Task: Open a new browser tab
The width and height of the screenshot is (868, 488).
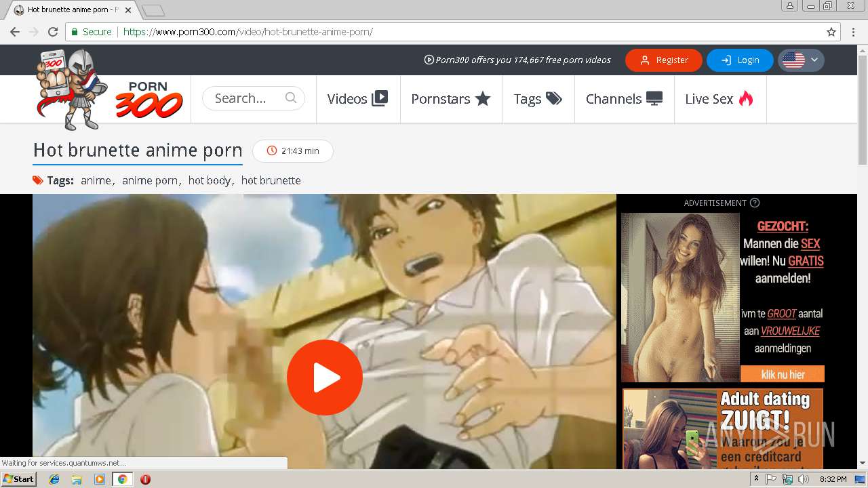Action: 153,10
